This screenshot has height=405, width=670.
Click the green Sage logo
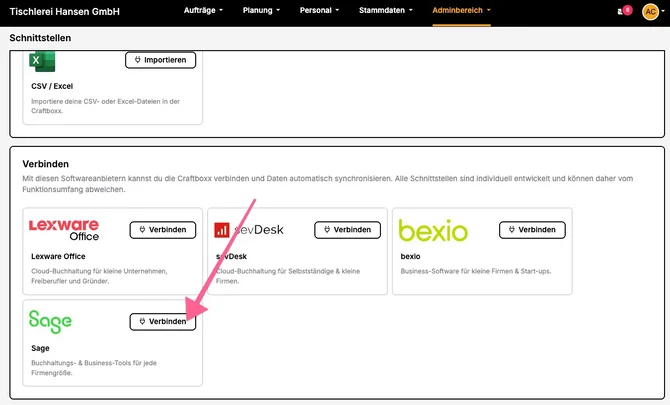[50, 322]
